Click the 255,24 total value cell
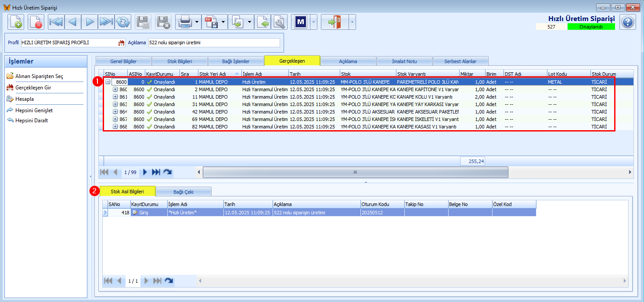 (x=472, y=161)
